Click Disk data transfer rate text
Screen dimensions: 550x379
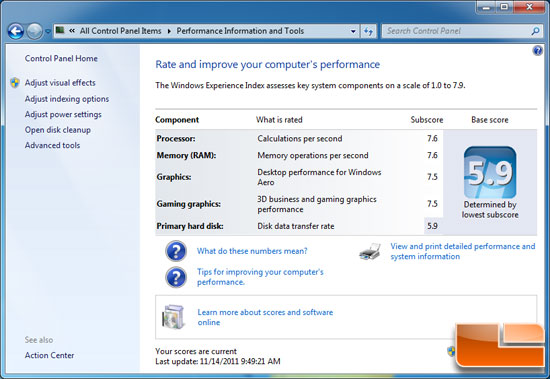click(x=296, y=226)
